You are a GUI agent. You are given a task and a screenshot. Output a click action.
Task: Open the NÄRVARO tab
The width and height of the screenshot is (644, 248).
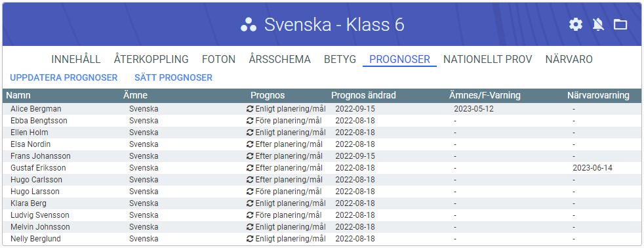(x=569, y=60)
